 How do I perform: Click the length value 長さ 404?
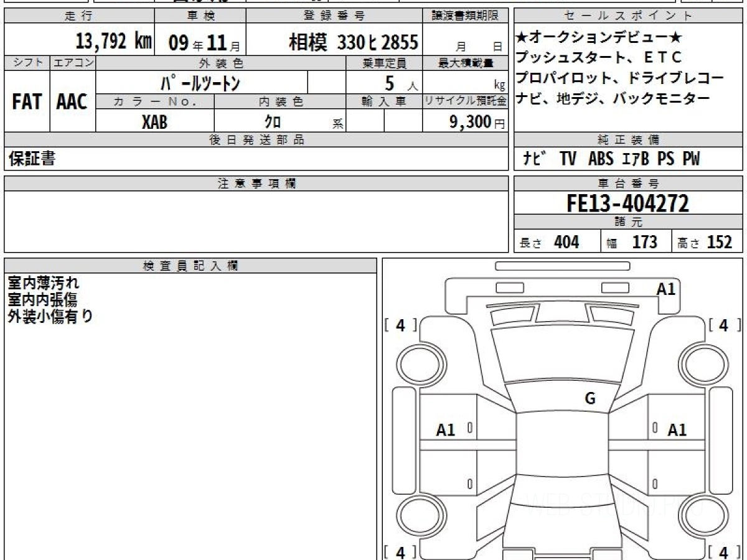point(550,242)
